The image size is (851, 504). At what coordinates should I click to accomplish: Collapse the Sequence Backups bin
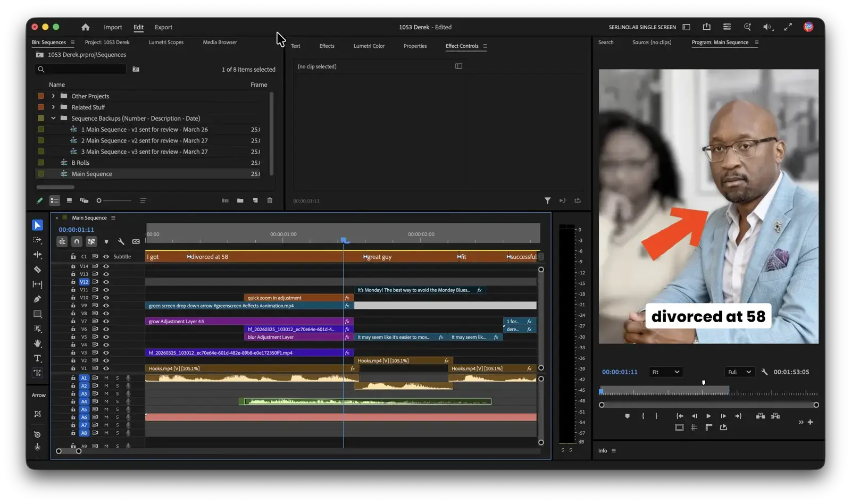coord(53,118)
